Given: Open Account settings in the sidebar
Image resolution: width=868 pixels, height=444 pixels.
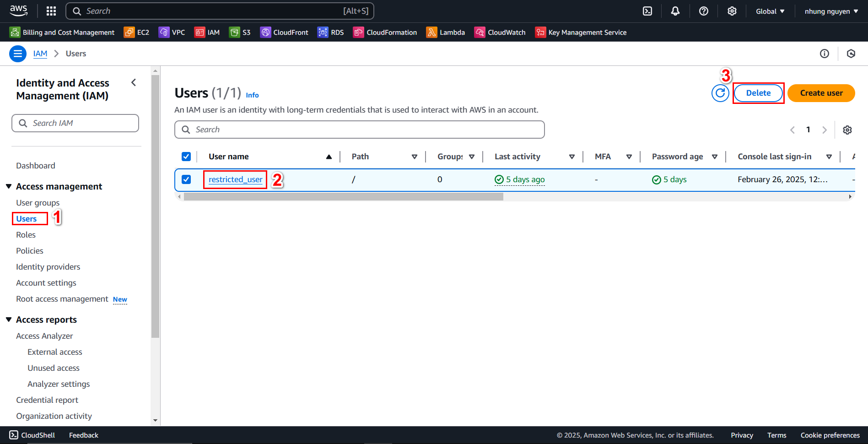Looking at the screenshot, I should click(x=46, y=283).
